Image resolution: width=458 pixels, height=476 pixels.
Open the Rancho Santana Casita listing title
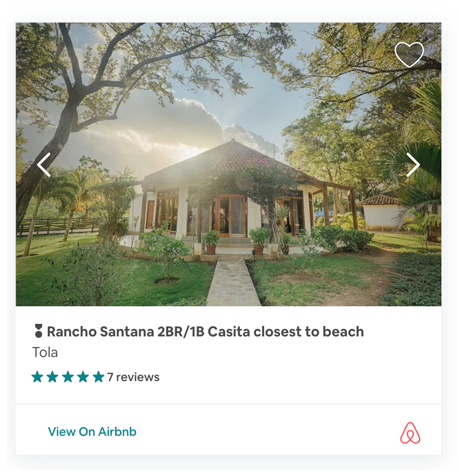coord(205,331)
